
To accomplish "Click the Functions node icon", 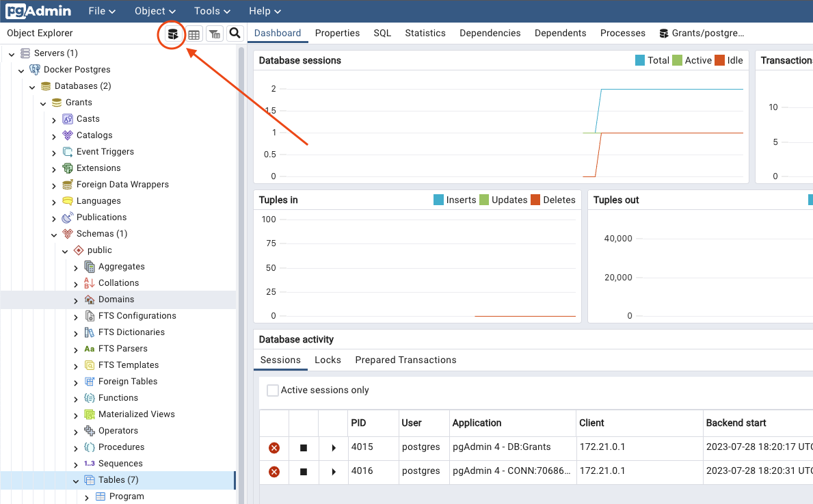I will (x=89, y=398).
